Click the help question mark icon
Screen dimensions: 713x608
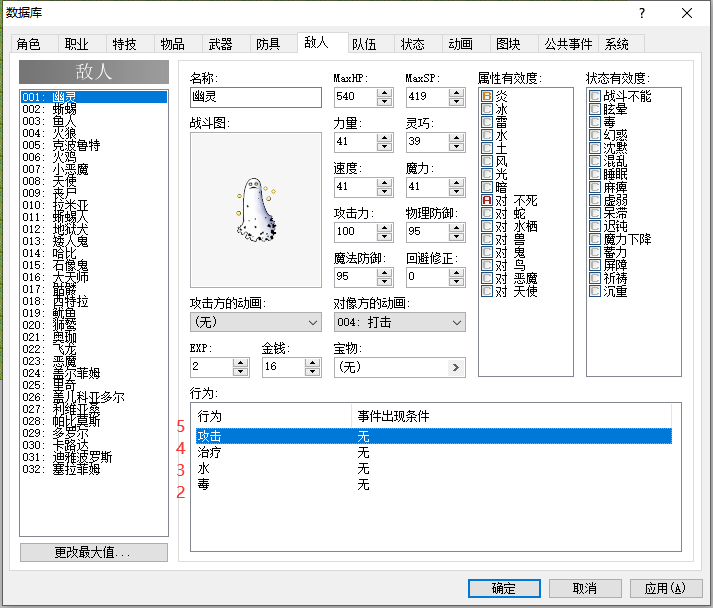point(642,13)
